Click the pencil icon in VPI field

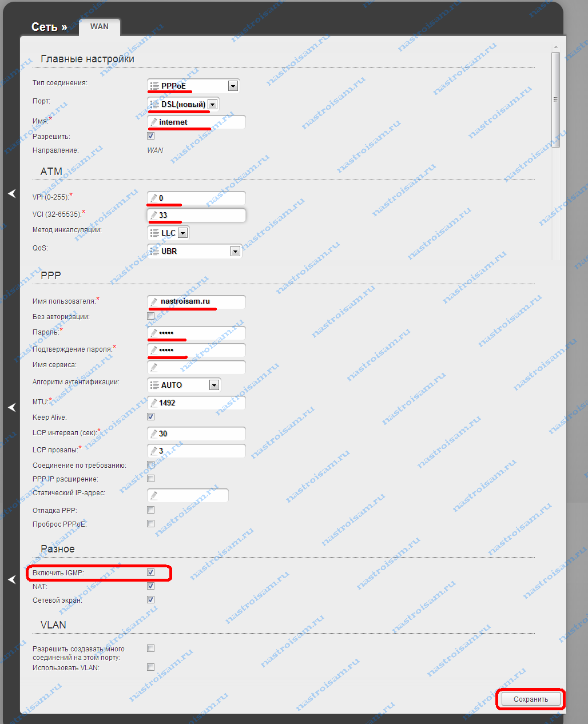pos(154,198)
